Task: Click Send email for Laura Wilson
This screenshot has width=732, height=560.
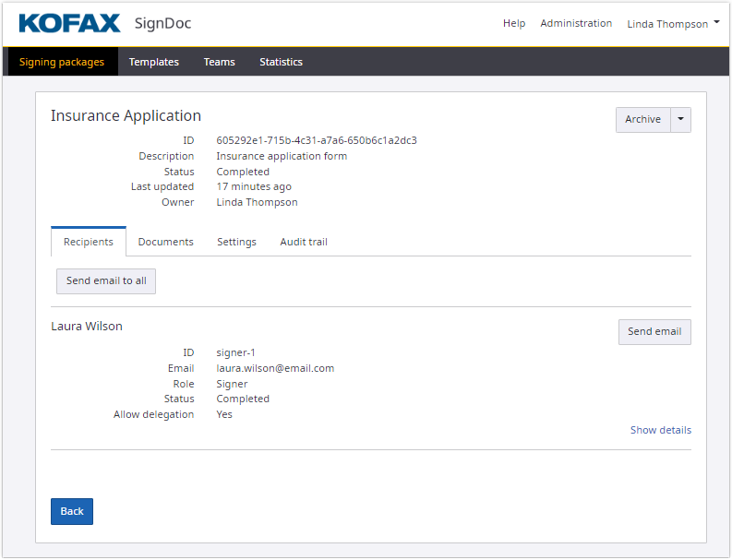Action: [654, 332]
